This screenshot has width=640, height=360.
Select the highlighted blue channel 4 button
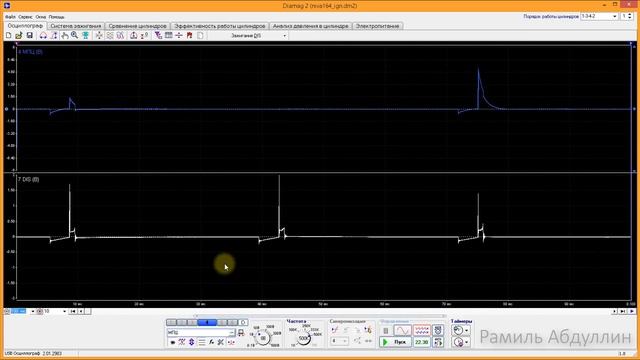pyautogui.click(x=207, y=322)
